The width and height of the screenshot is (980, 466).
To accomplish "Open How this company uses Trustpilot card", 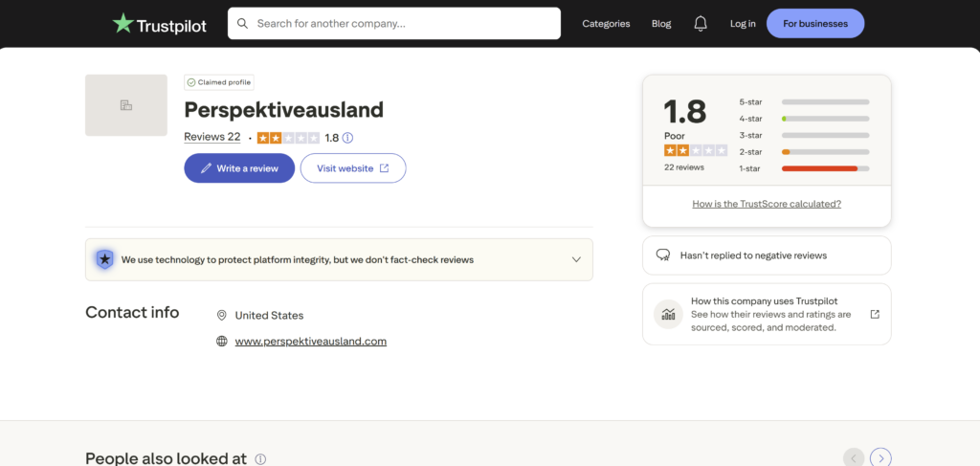I will [x=767, y=314].
